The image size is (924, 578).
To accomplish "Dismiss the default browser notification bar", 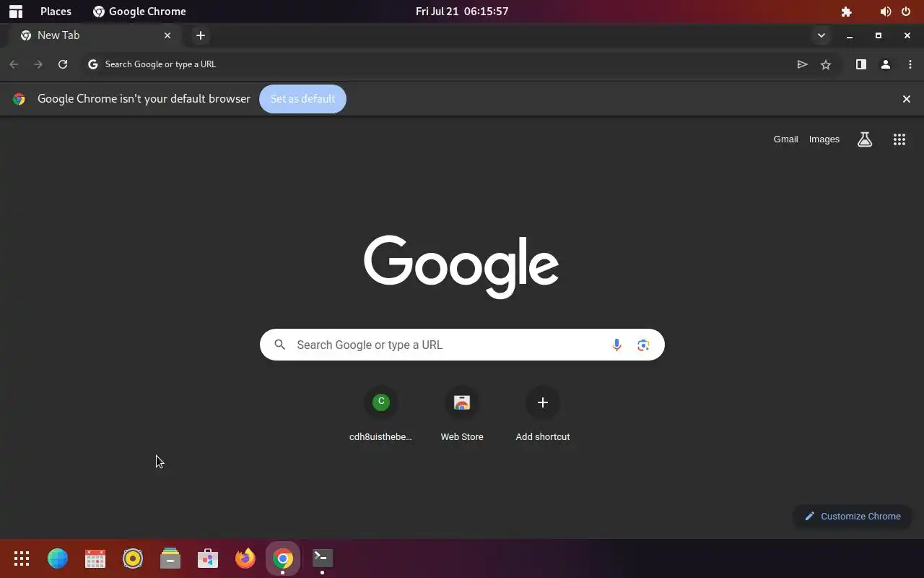I will (907, 99).
